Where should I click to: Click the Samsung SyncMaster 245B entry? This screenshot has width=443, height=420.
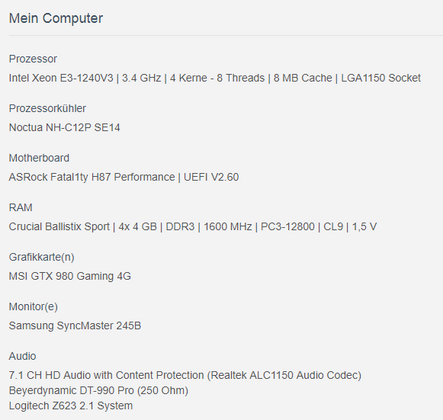[75, 326]
